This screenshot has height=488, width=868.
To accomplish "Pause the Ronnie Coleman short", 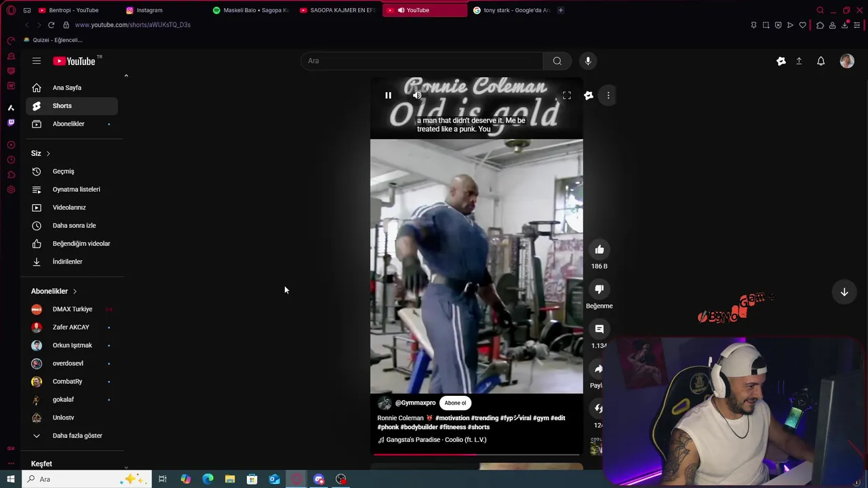I will click(x=388, y=96).
